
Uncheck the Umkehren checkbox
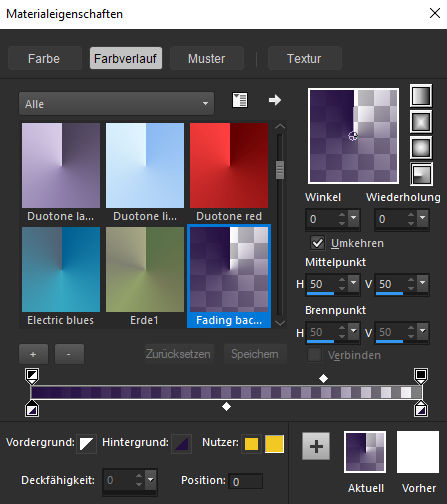pyautogui.click(x=317, y=243)
